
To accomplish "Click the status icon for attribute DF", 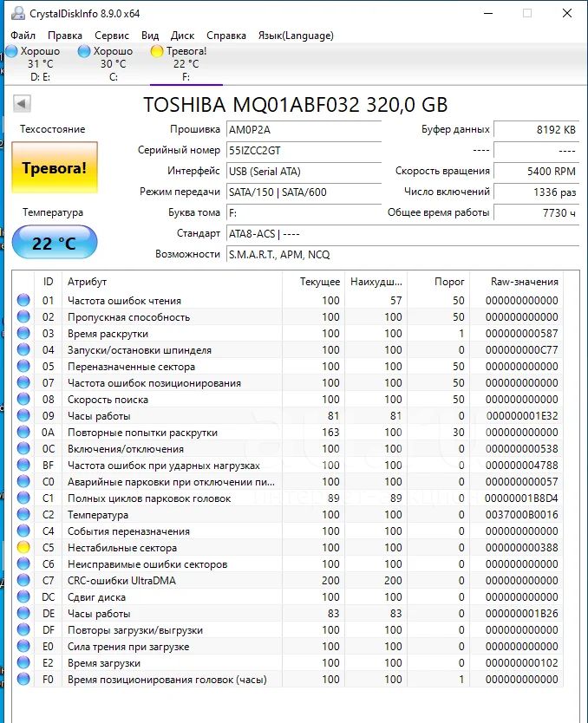I will (23, 630).
